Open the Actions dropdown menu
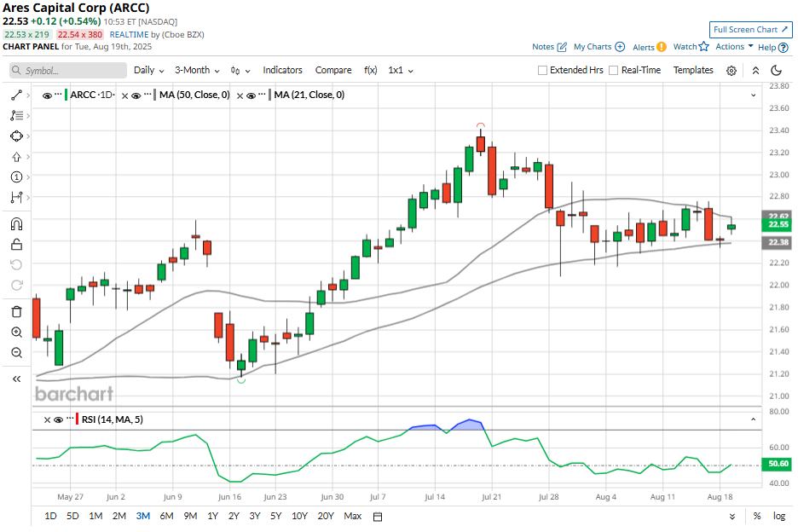The image size is (798, 532). [x=734, y=46]
